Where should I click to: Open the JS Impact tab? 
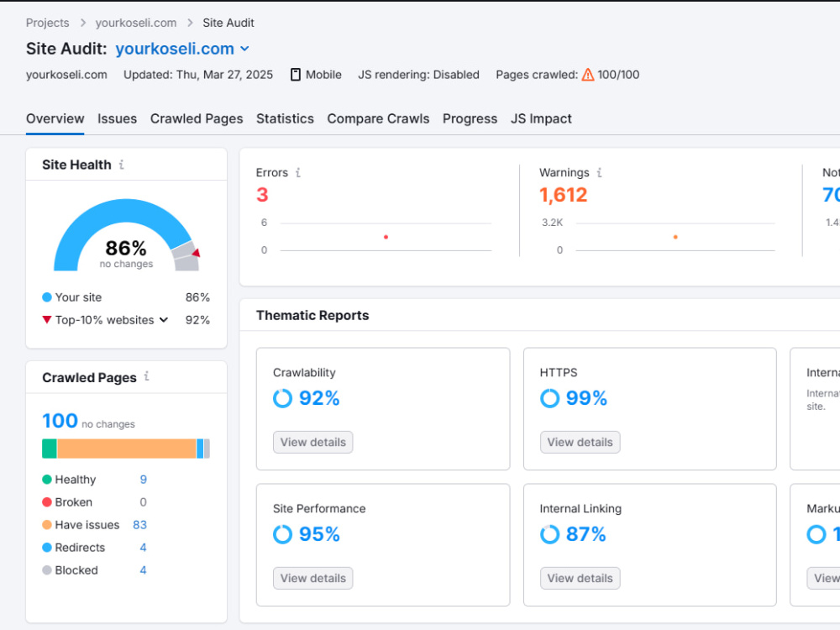[541, 118]
